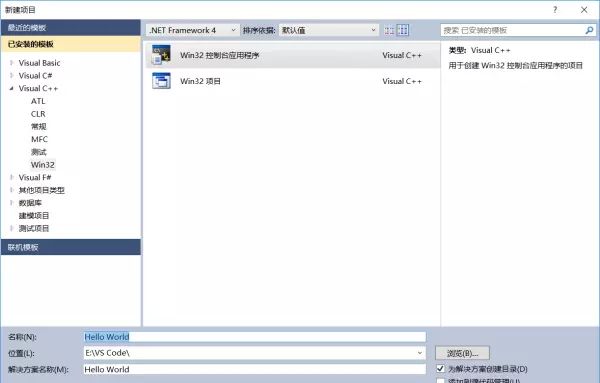Select the Win32 console application template icon
Viewport: 600px width, 383px height.
161,55
